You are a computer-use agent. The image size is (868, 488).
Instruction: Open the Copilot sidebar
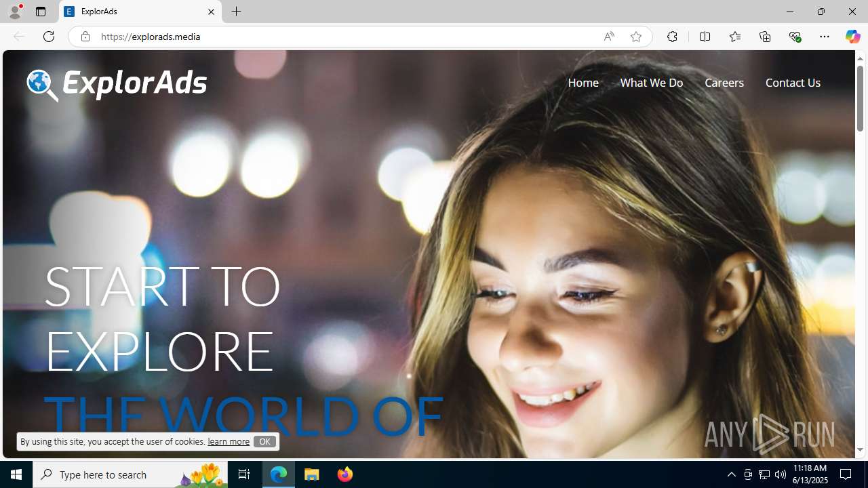pos(852,37)
